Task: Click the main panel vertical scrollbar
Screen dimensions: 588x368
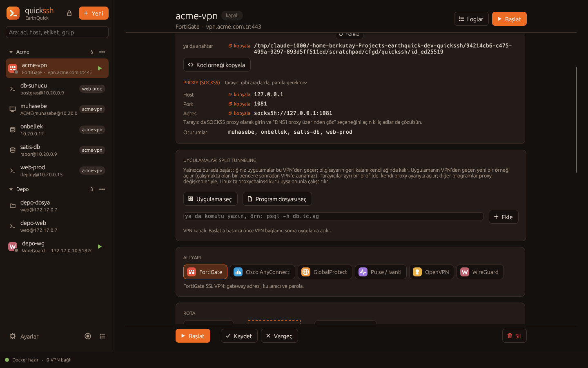Action: click(x=576, y=119)
